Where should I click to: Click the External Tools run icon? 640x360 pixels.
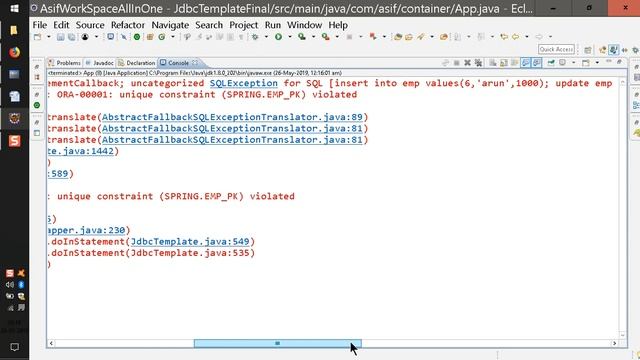click(325, 37)
